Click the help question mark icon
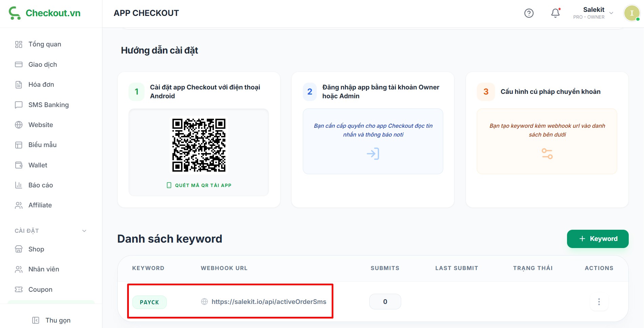 529,13
